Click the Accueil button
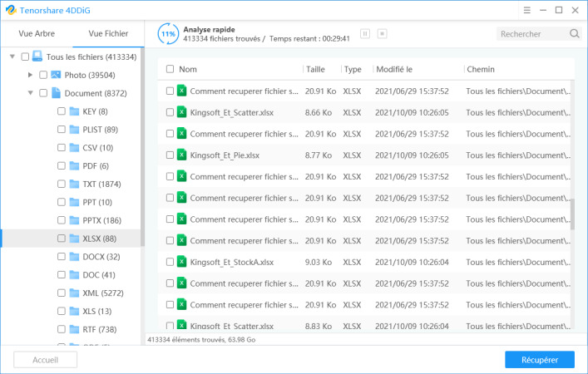This screenshot has width=588, height=374. (x=46, y=360)
